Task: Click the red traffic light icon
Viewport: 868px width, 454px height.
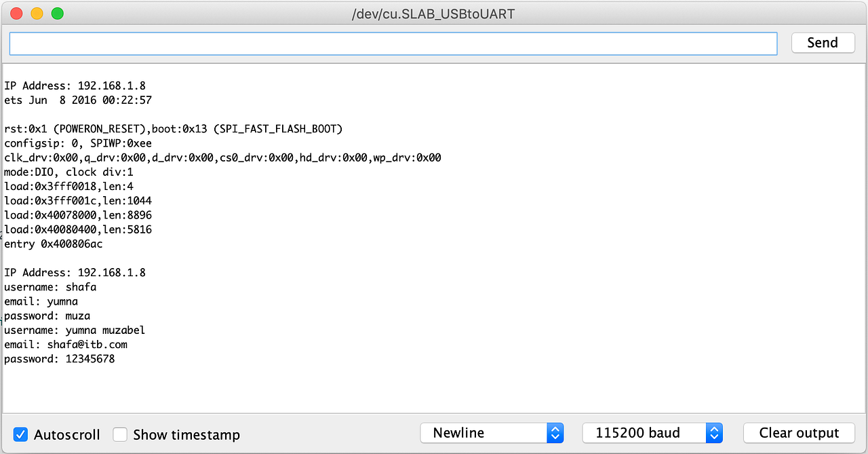Action: (16, 13)
